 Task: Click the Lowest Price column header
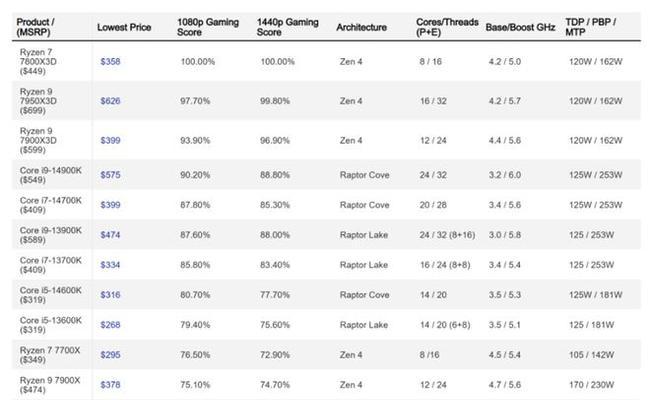(x=124, y=27)
